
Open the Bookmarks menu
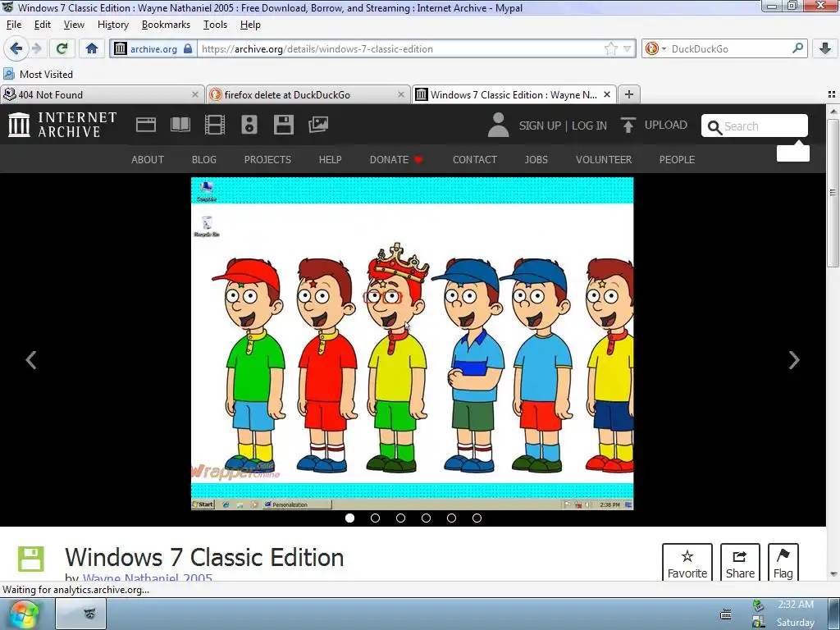[166, 25]
